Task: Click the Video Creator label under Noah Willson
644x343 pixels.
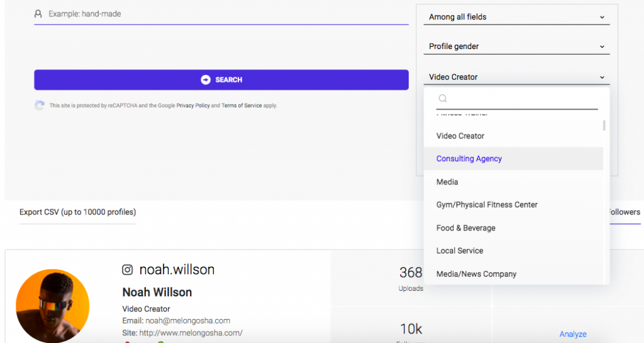Action: (146, 309)
